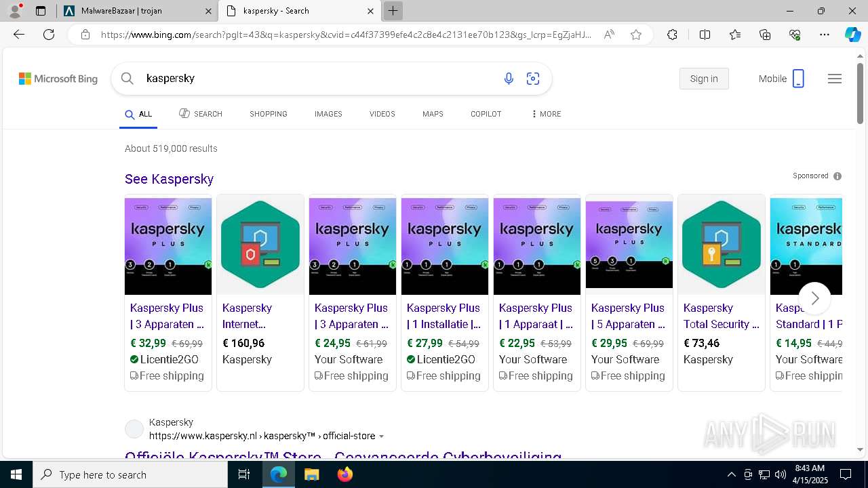The width and height of the screenshot is (868, 488).
Task: Refresh the current page
Action: (x=49, y=35)
